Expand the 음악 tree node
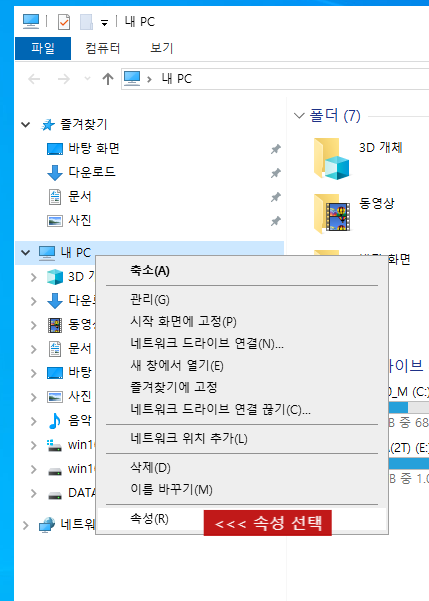The image size is (429, 601). coord(34,421)
